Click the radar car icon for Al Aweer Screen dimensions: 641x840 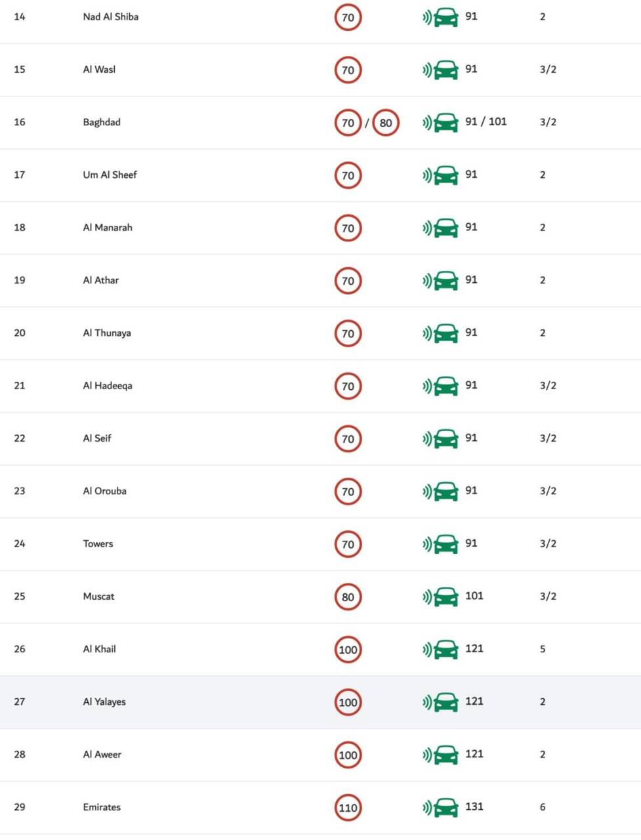tap(441, 755)
